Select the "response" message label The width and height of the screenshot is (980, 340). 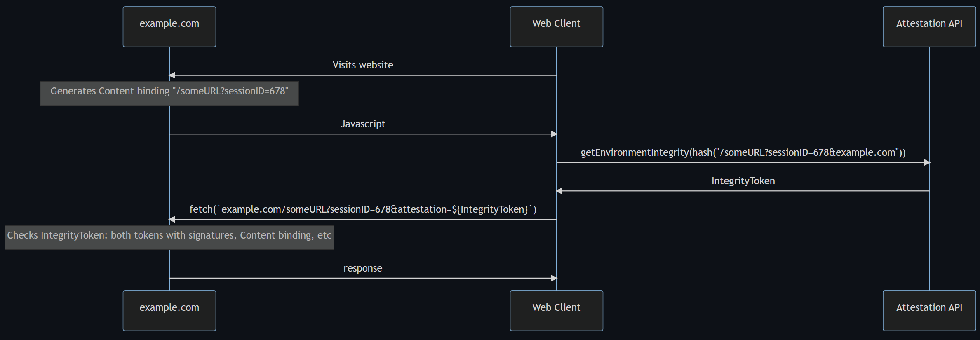coord(363,268)
